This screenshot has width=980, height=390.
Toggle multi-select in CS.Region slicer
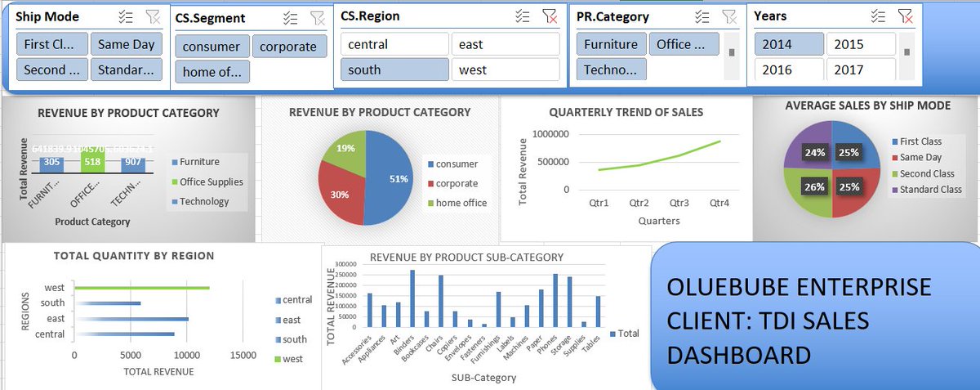[523, 16]
